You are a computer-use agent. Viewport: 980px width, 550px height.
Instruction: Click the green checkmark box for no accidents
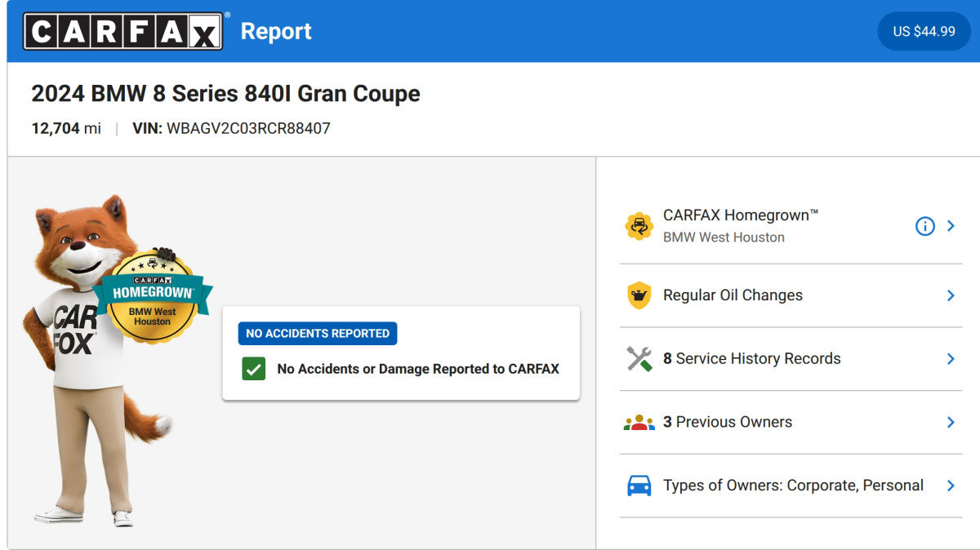pos(253,369)
